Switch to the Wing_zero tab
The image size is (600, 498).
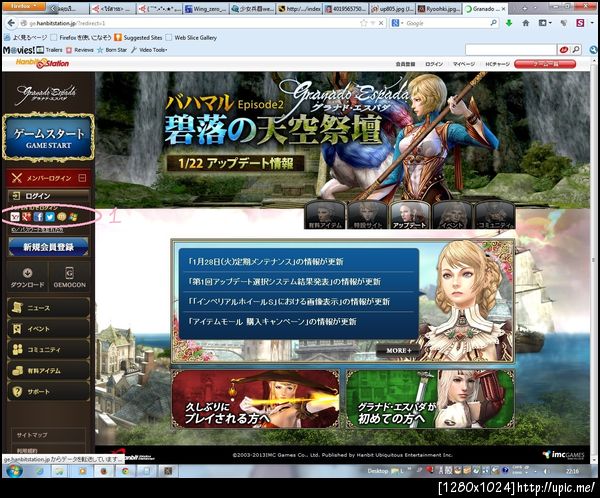pos(205,8)
